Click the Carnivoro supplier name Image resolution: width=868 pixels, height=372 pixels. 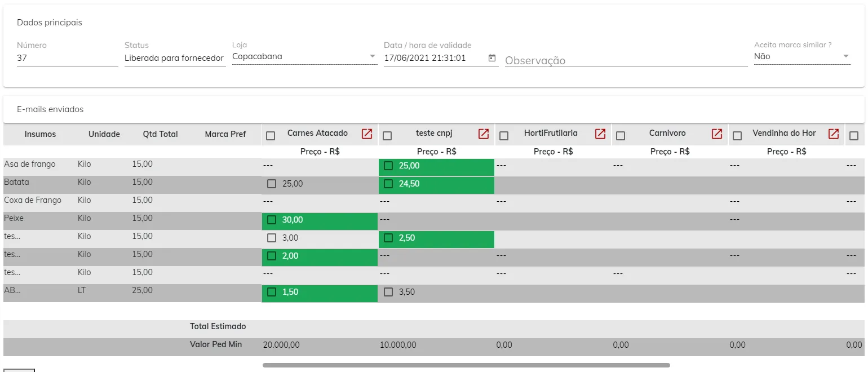pyautogui.click(x=667, y=133)
